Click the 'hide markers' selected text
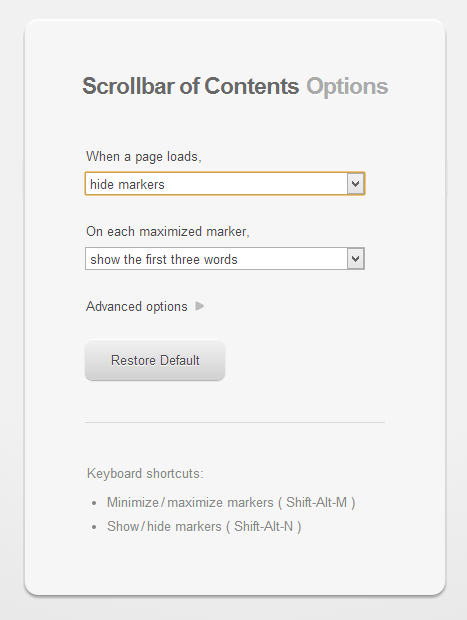This screenshot has height=620, width=467. (x=127, y=184)
